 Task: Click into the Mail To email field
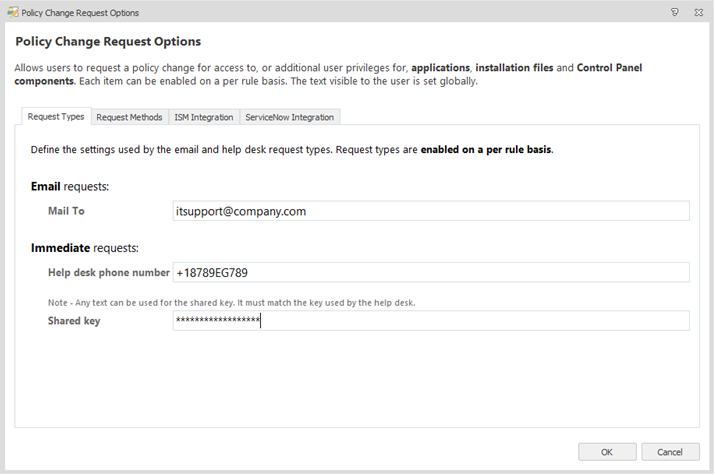(x=430, y=211)
